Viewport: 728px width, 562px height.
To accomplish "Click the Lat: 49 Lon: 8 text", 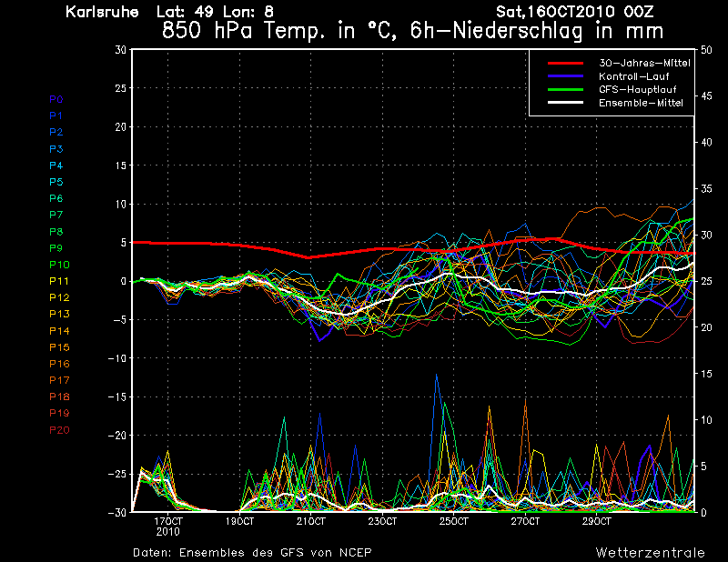I will pos(215,12).
